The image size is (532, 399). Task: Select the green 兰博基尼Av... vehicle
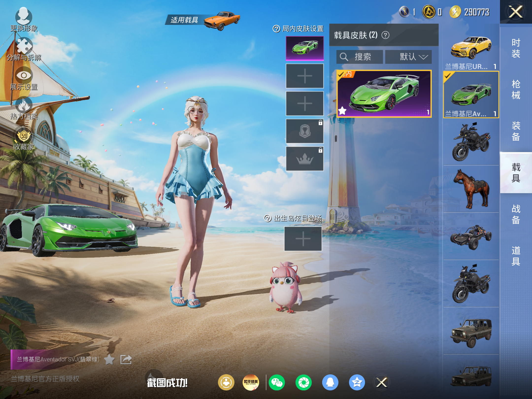[471, 95]
